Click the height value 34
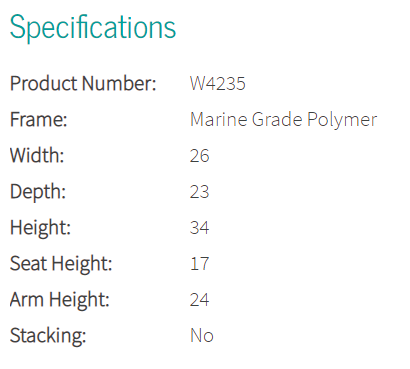Screen dimensions: 410x369 point(199,228)
